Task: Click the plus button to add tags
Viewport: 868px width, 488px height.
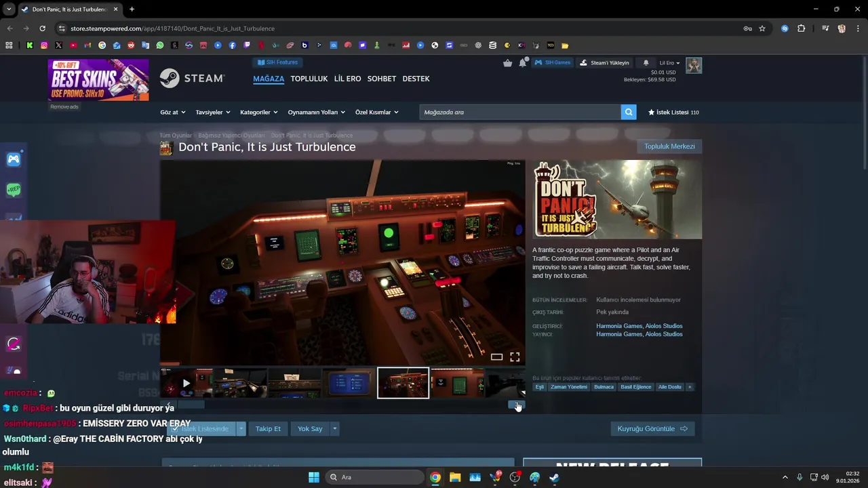Action: [690, 387]
